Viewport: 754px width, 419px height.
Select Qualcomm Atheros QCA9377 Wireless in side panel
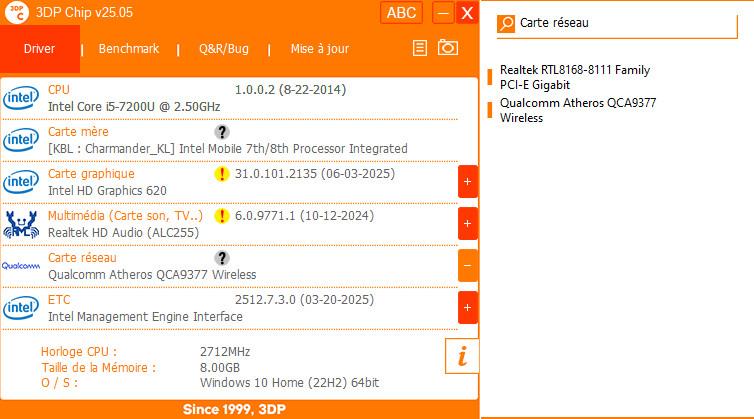click(578, 110)
